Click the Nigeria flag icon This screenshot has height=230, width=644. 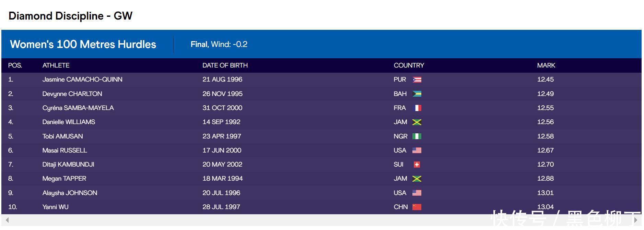[417, 136]
